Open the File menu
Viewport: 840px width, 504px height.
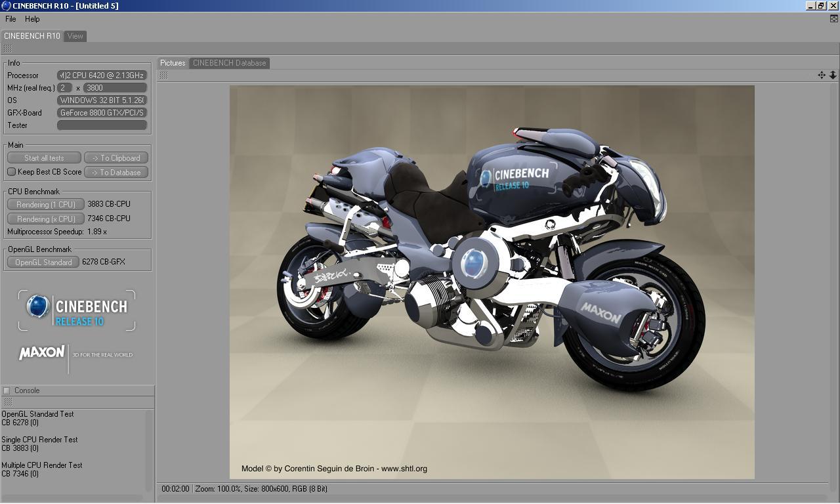click(10, 19)
